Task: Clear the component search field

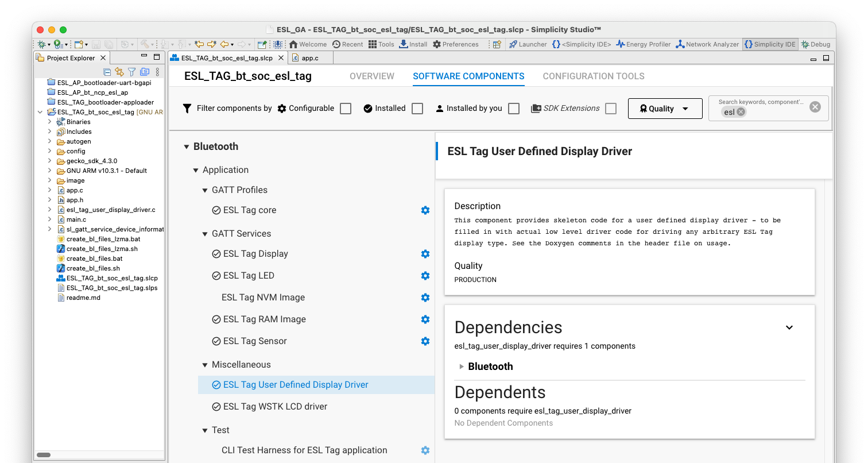Action: 815,107
